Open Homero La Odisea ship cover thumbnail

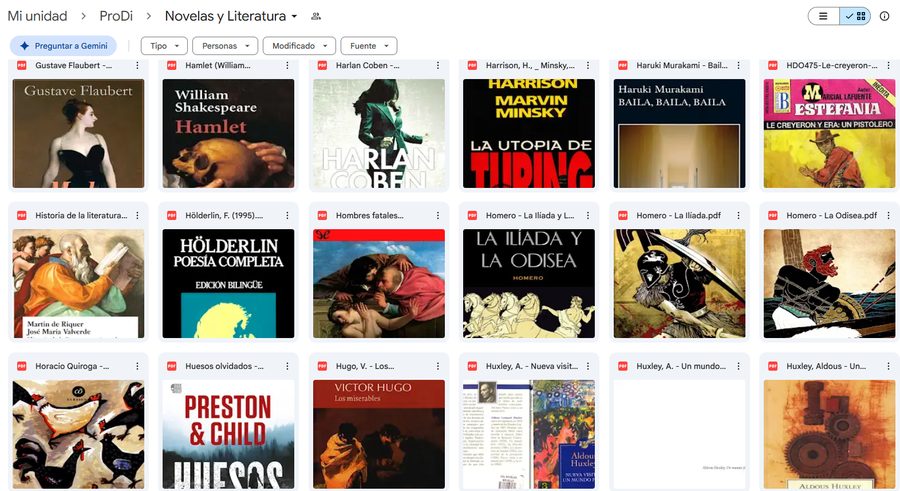[829, 284]
